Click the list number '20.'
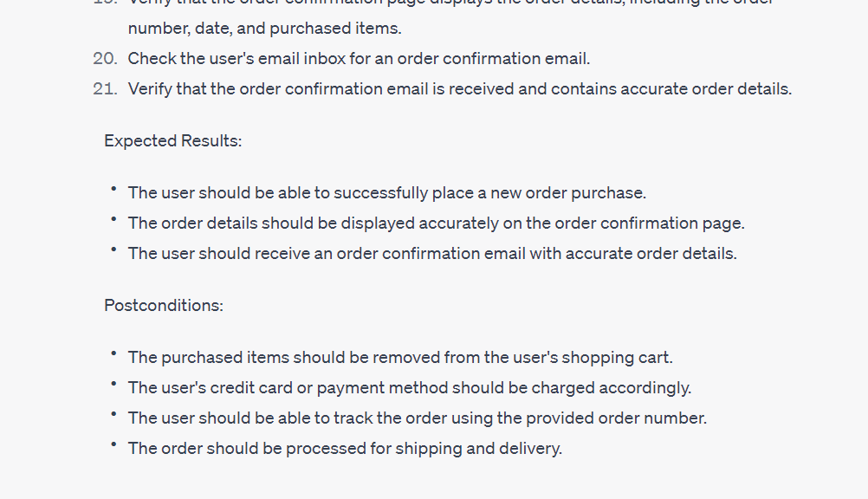This screenshot has width=868, height=499. 105,58
